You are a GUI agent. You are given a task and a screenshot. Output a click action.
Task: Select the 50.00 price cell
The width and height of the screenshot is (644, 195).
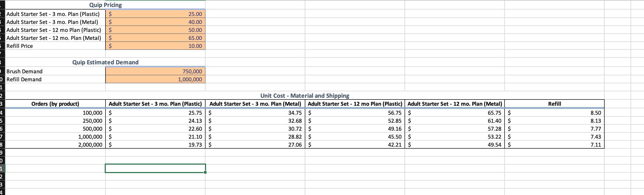[x=155, y=30]
